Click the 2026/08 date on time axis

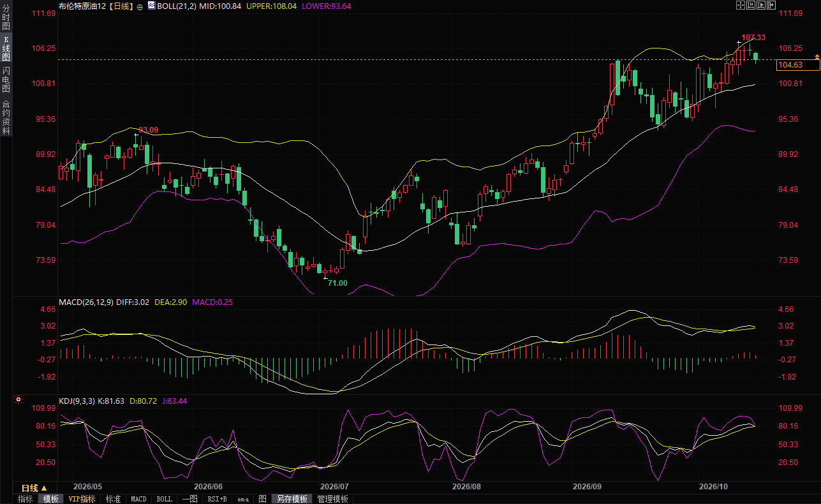point(466,486)
